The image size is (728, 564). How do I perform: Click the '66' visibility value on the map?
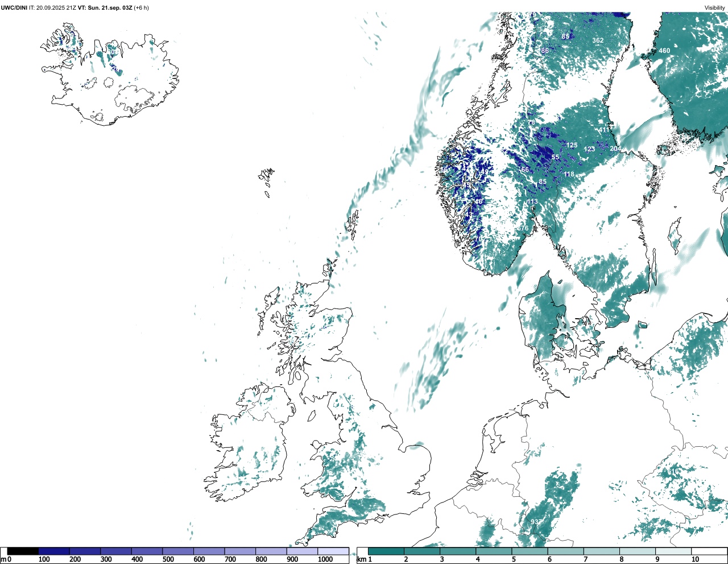pos(525,170)
